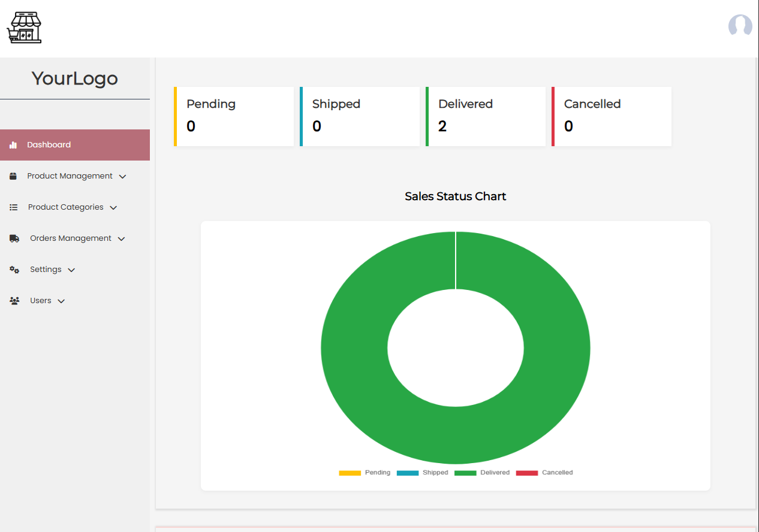Click the storefront logo in the header
The width and height of the screenshot is (759, 532).
click(24, 26)
